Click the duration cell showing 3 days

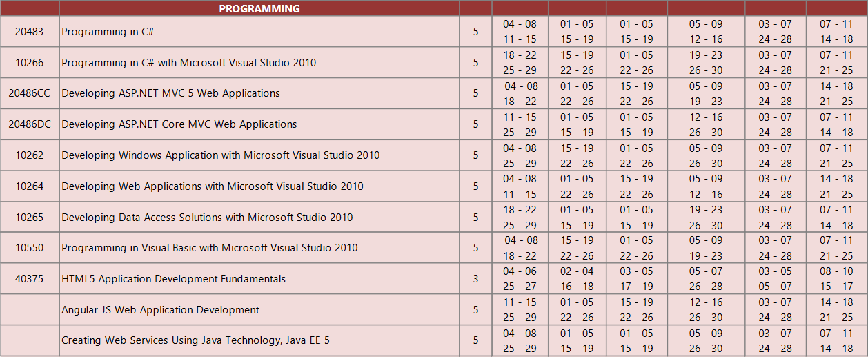pos(475,279)
